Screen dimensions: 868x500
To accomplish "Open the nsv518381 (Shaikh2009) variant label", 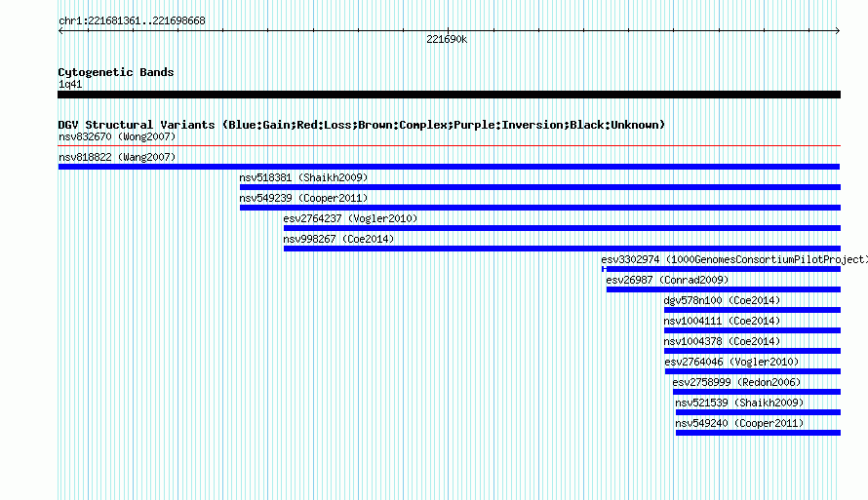I will pyautogui.click(x=303, y=177).
